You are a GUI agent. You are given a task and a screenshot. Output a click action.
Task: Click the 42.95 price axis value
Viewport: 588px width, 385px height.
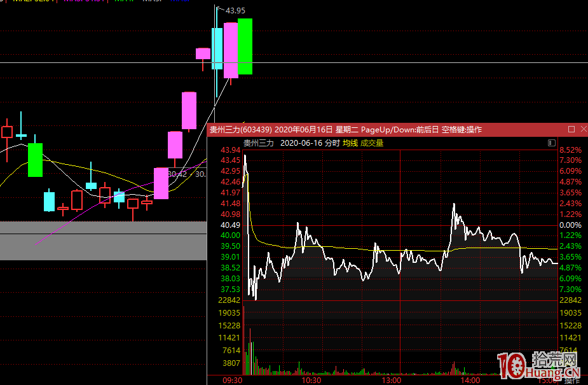click(x=230, y=171)
